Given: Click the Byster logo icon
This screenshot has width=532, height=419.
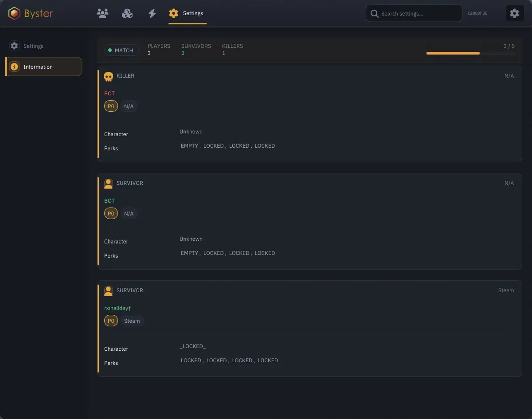Looking at the screenshot, I should tap(15, 13).
